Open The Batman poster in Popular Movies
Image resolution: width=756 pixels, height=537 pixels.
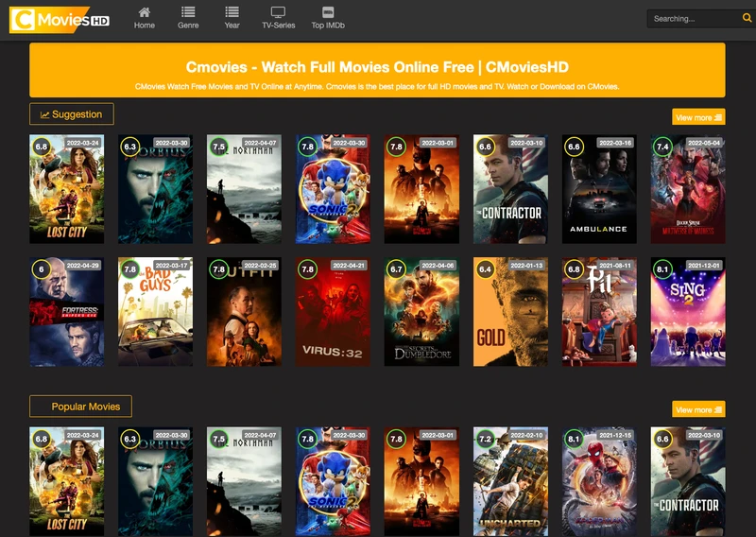421,481
